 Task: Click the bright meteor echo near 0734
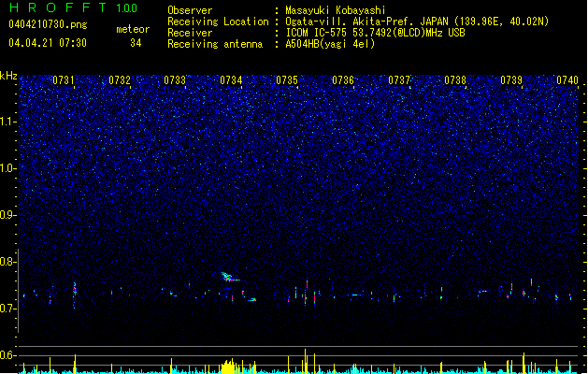(x=229, y=277)
